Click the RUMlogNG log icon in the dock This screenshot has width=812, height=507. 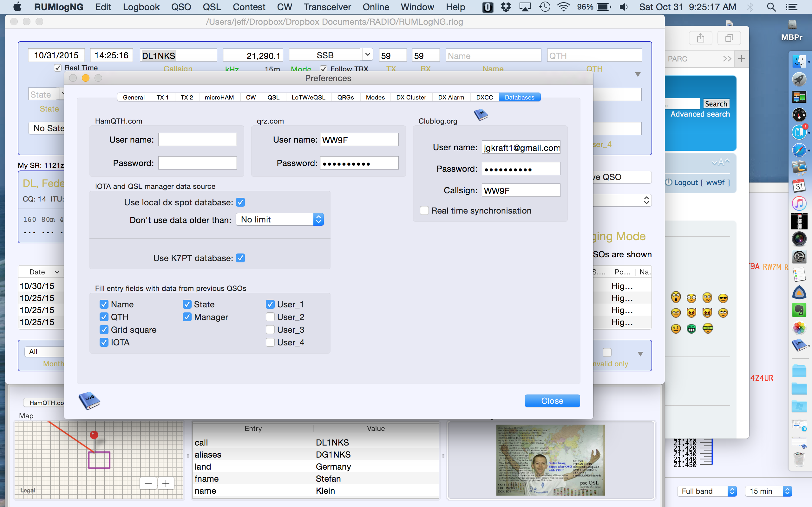coord(799,344)
